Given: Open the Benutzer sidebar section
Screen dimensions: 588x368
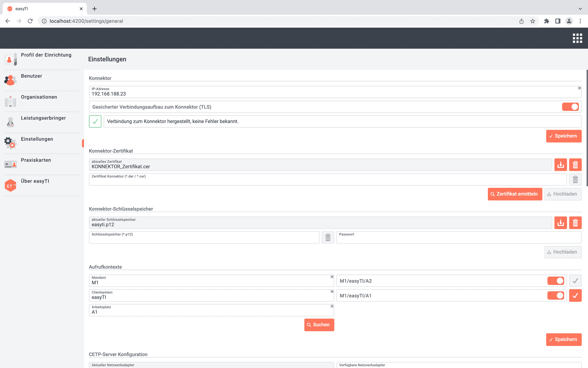Looking at the screenshot, I should click(x=32, y=76).
